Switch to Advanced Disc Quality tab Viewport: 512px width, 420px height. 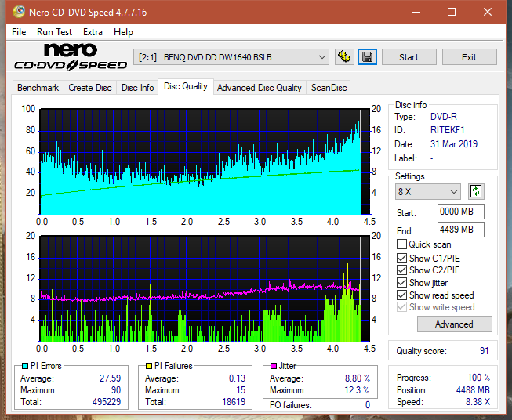coord(260,88)
